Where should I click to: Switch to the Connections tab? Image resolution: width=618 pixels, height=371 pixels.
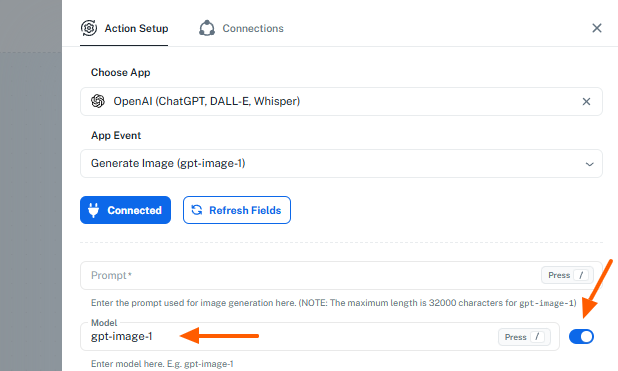coord(241,28)
